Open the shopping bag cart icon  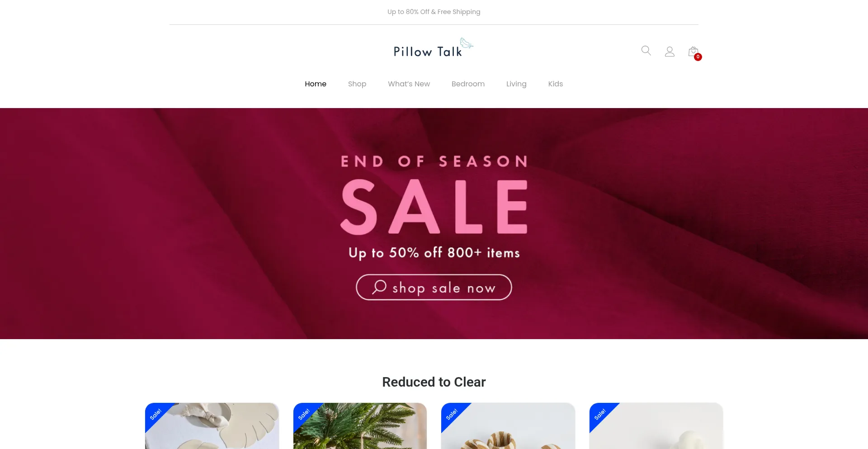(693, 52)
